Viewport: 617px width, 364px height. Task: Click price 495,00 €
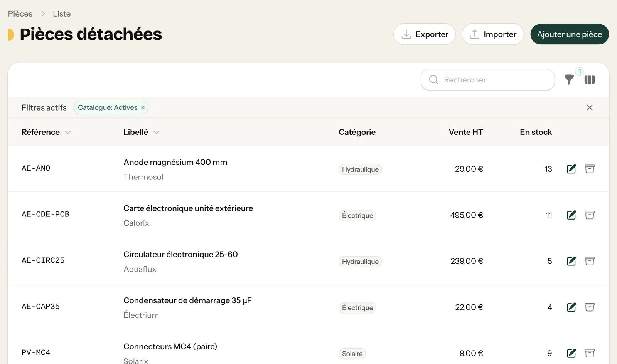(x=467, y=215)
